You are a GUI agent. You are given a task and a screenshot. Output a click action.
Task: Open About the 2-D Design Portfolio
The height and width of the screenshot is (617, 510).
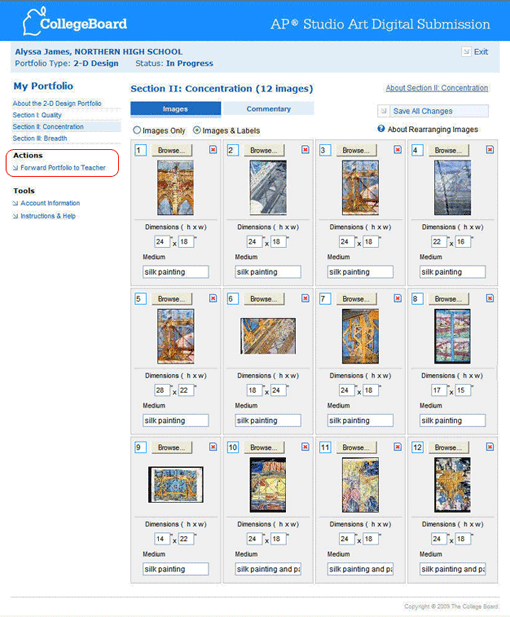click(57, 103)
